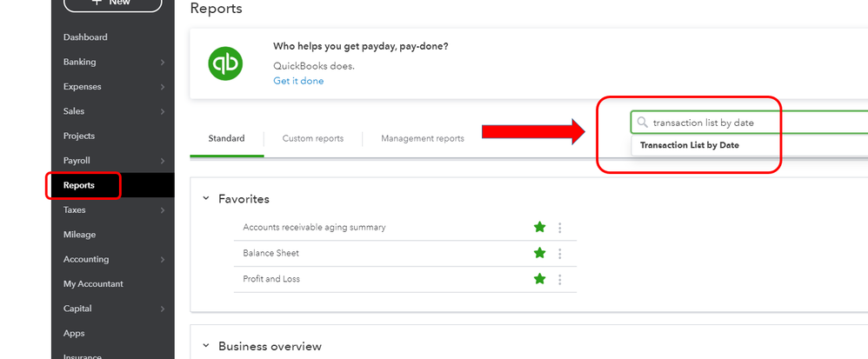868x359 pixels.
Task: Click the payday banner headline text
Action: 361,46
